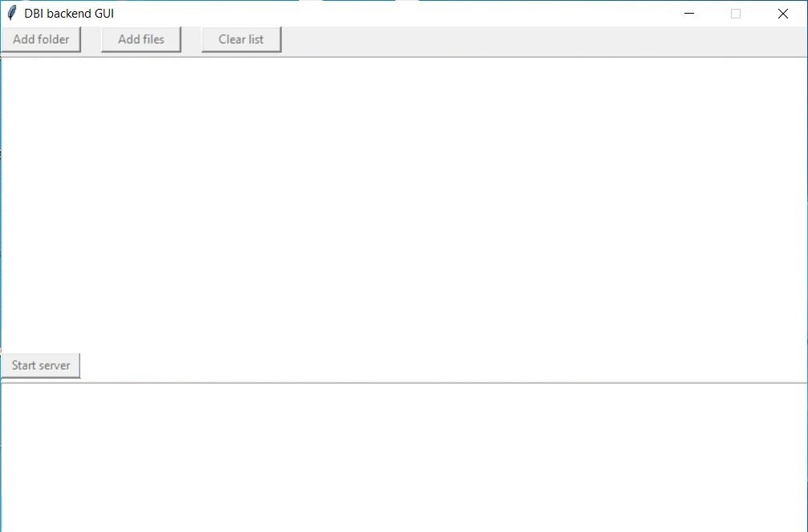Clear the file list
The image size is (808, 532).
[242, 39]
